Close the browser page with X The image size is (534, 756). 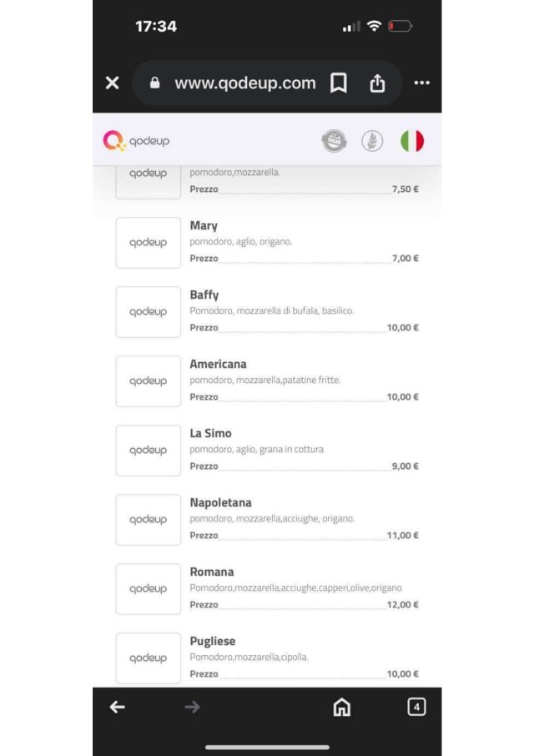pyautogui.click(x=113, y=83)
